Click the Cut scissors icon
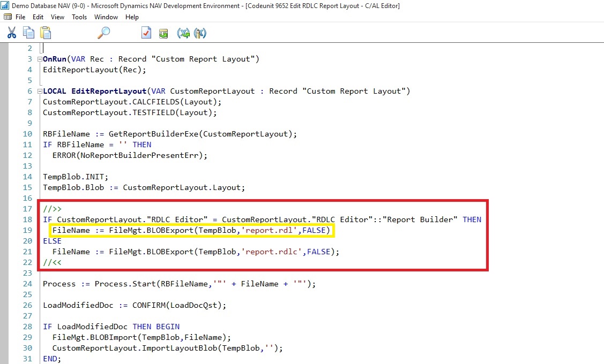Screen dimensions: 604x364 (12, 33)
